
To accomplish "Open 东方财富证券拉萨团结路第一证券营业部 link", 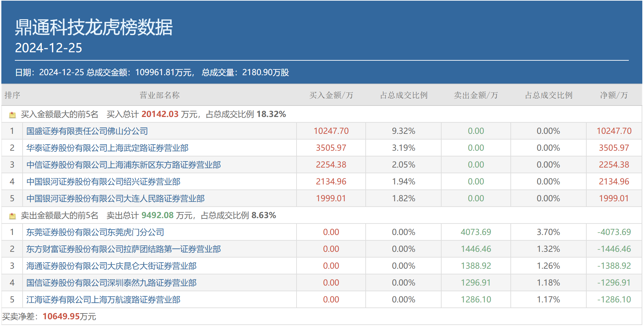I will pos(123,249).
